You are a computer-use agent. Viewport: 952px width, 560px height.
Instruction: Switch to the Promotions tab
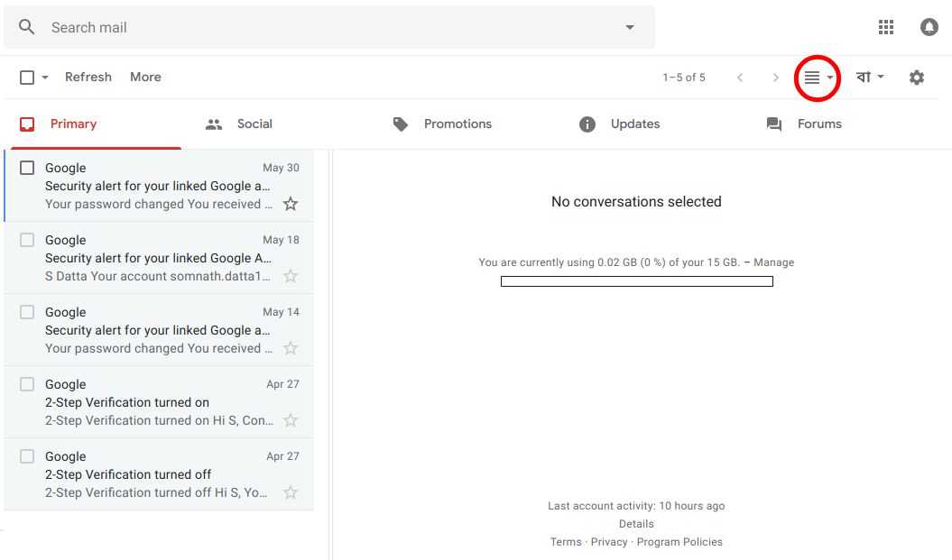point(458,124)
